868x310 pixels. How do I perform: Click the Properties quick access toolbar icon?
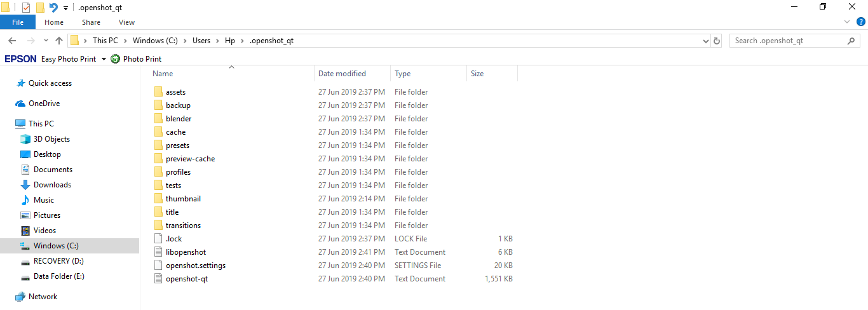(26, 8)
